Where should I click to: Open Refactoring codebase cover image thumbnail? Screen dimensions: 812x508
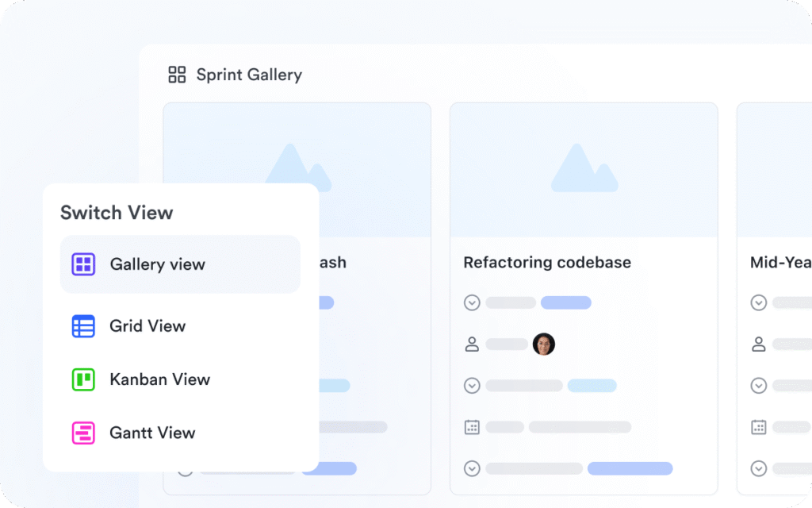click(x=584, y=170)
